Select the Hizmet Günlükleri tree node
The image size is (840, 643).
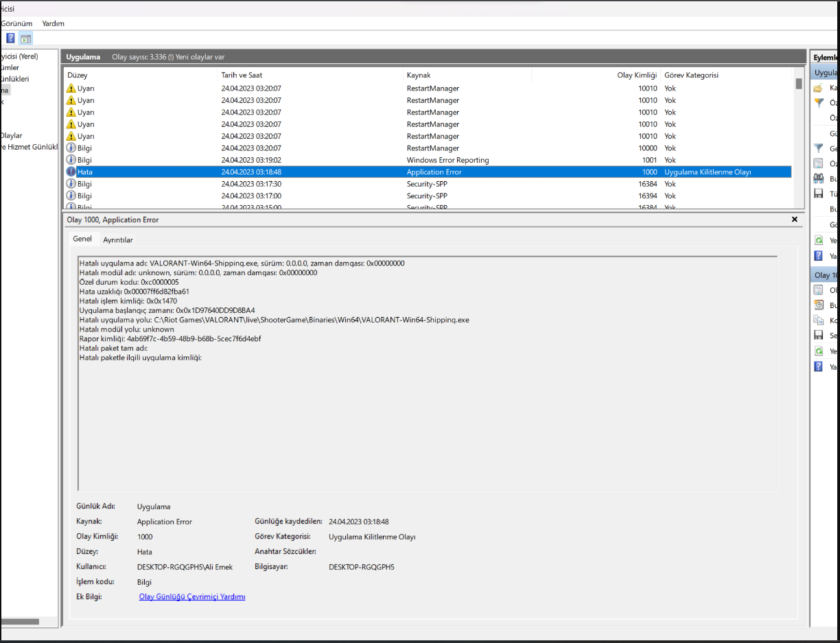pyautogui.click(x=28, y=147)
